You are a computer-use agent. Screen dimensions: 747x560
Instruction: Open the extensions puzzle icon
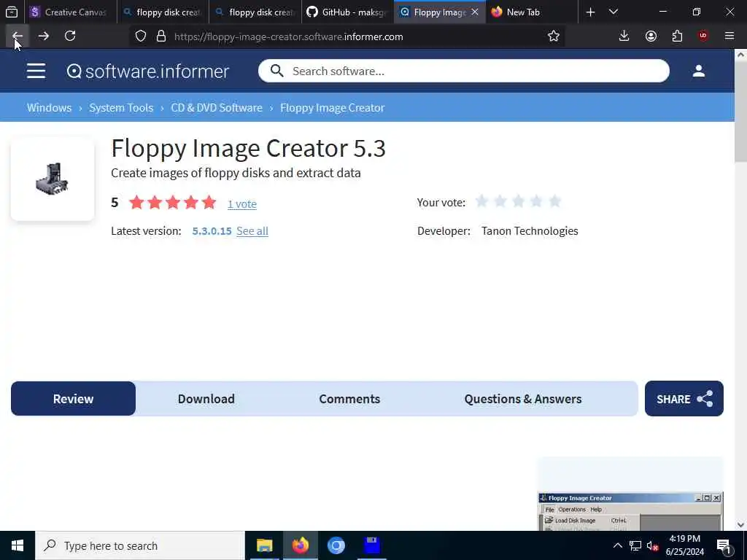tap(677, 36)
